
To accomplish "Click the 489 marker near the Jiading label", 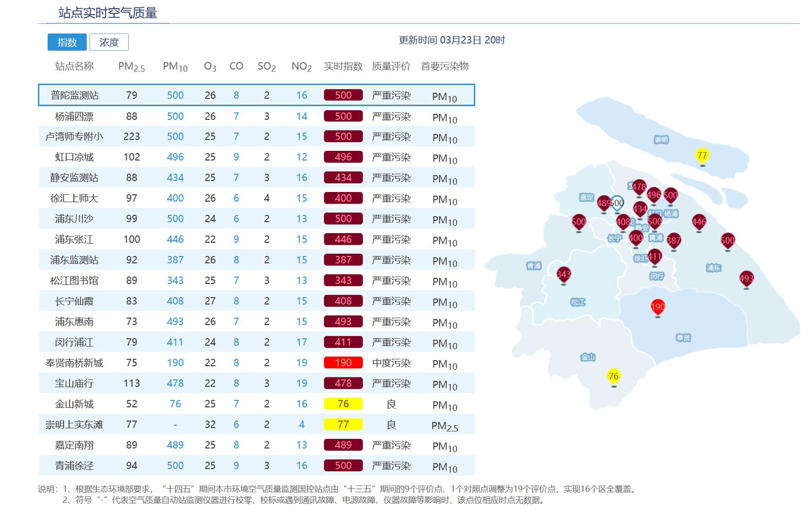I will [604, 204].
